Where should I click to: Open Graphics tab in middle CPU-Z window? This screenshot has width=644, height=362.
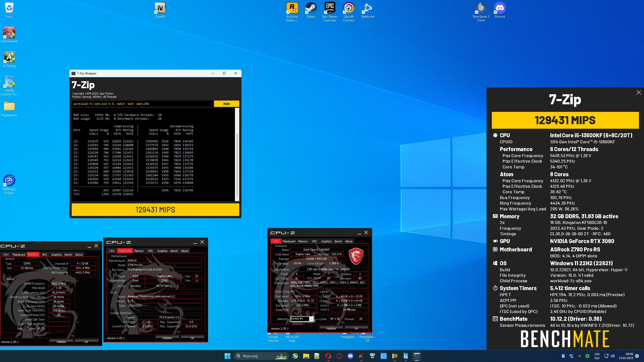(x=162, y=251)
